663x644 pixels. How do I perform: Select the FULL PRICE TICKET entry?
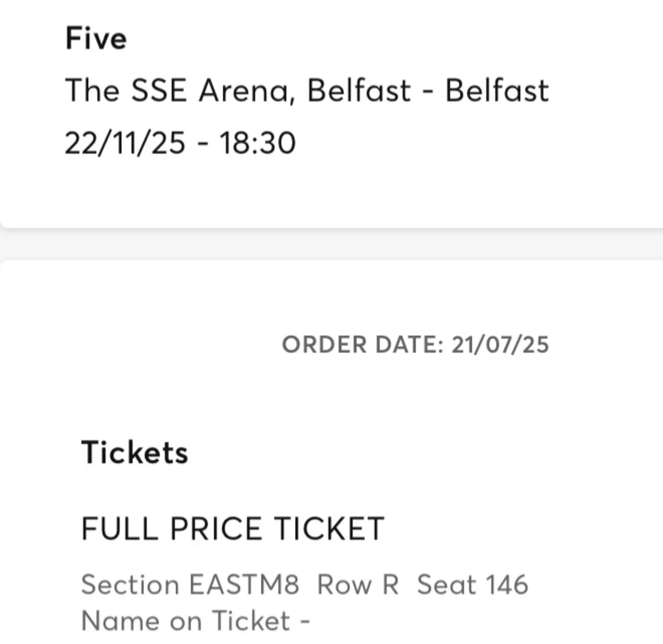(x=233, y=529)
